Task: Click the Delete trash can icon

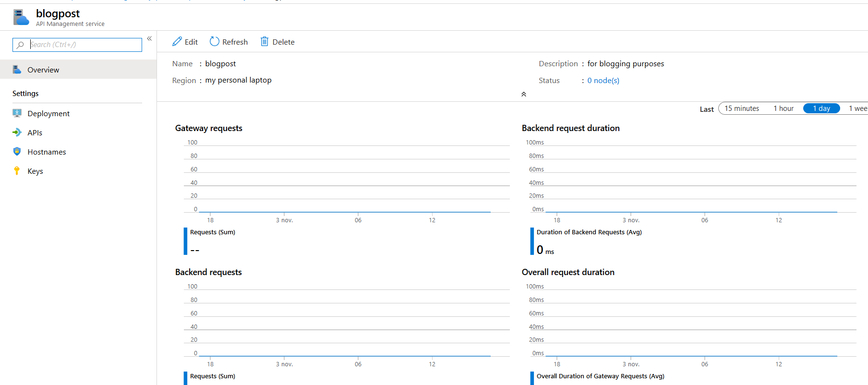Action: tap(265, 42)
